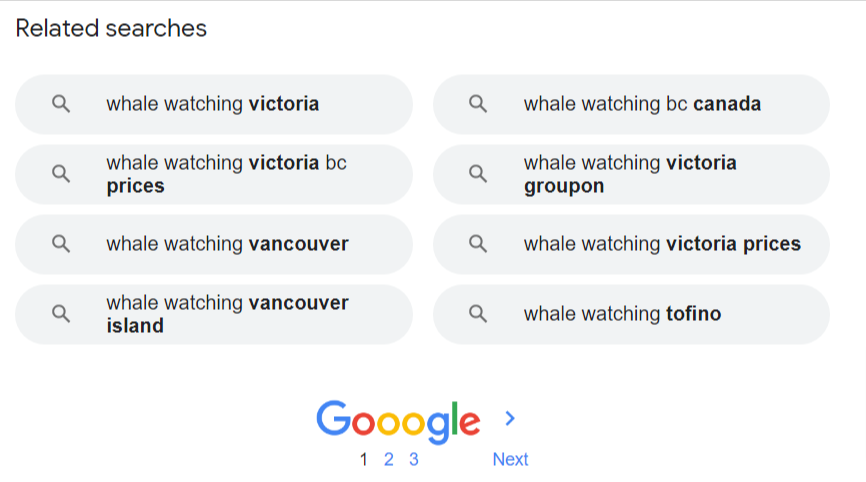The width and height of the screenshot is (866, 482).
Task: Search for whale watching bc canada
Action: point(642,104)
